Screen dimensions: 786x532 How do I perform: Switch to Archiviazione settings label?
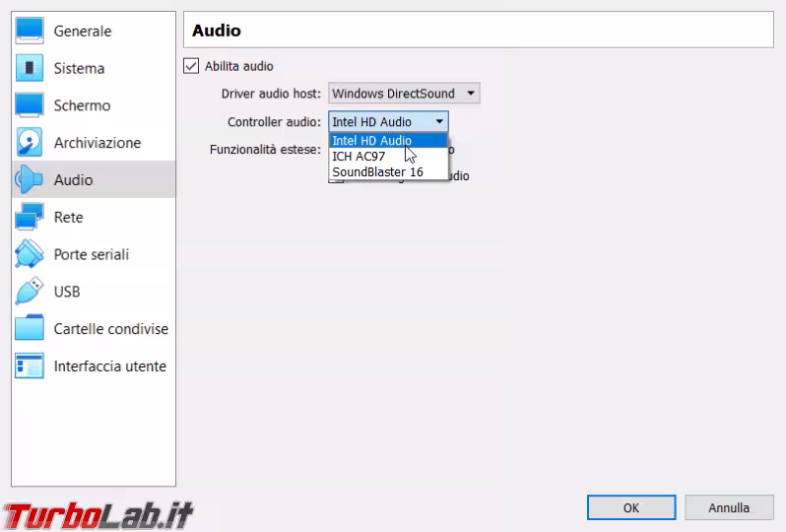pyautogui.click(x=98, y=143)
